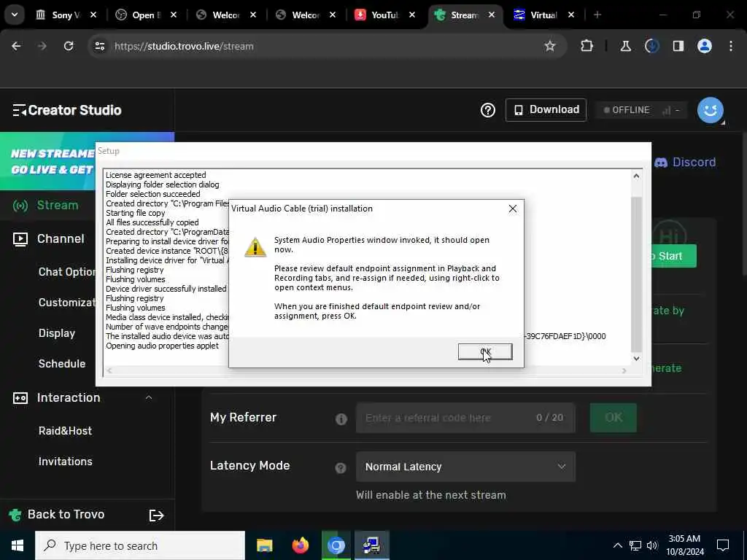
Task: Open the help question mark icon
Action: (487, 110)
